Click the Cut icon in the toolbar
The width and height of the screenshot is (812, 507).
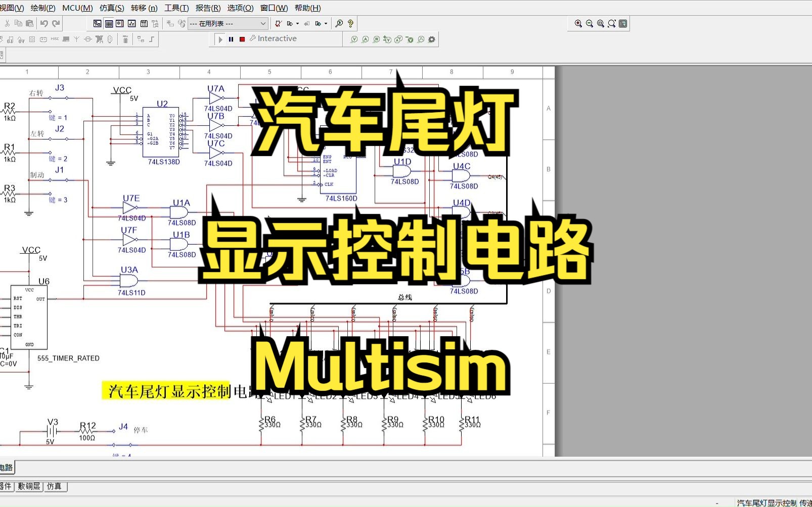[7, 23]
